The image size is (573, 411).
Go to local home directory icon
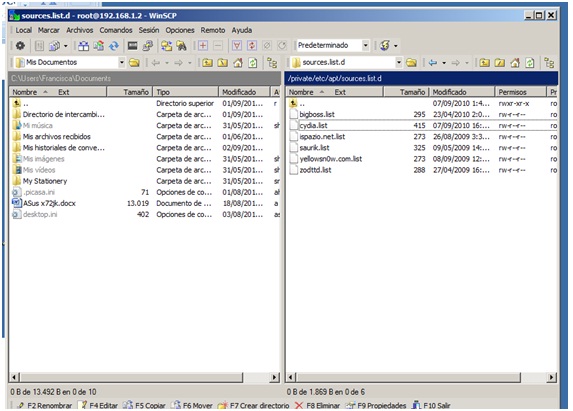click(238, 63)
